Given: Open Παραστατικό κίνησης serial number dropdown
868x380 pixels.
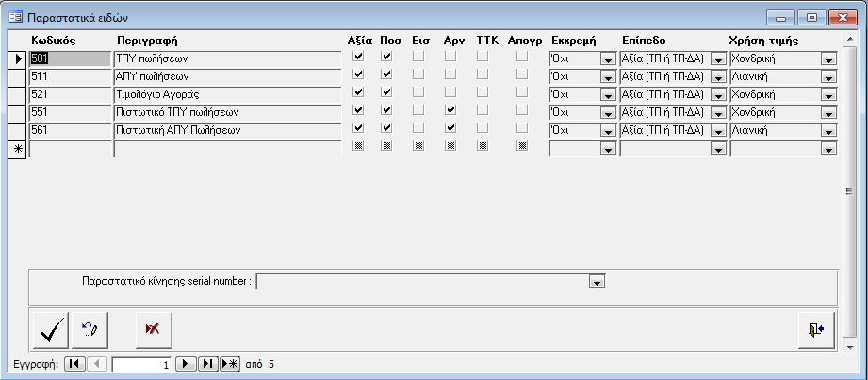Looking at the screenshot, I should [x=596, y=281].
